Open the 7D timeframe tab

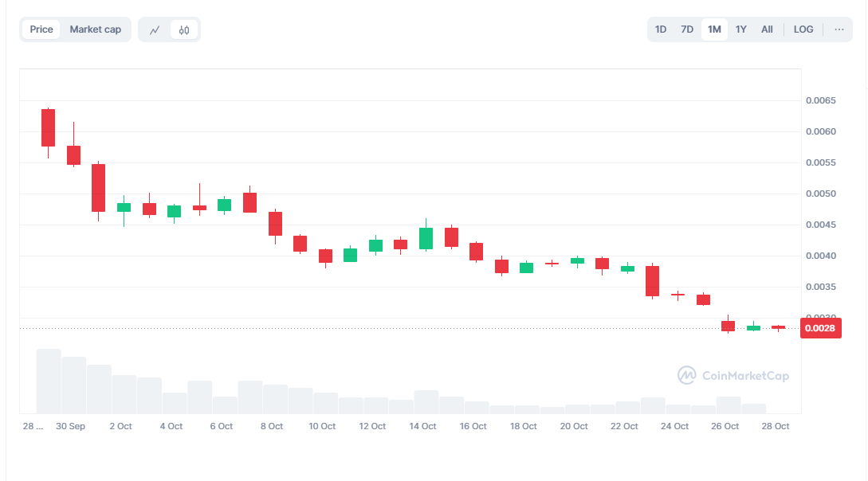tap(686, 29)
